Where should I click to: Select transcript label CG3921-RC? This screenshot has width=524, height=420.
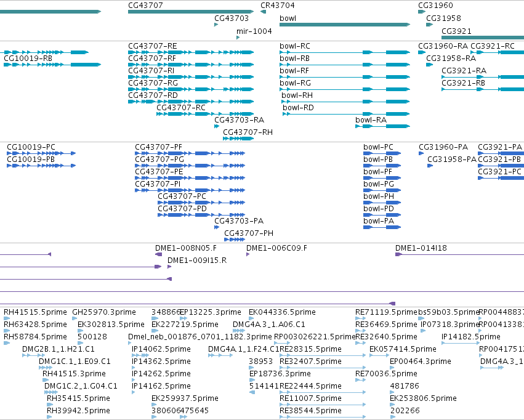[x=493, y=46]
